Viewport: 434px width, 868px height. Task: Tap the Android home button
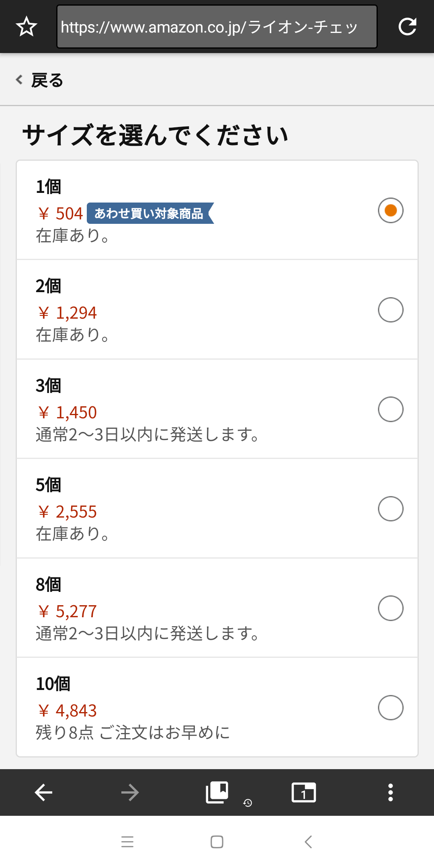(217, 841)
